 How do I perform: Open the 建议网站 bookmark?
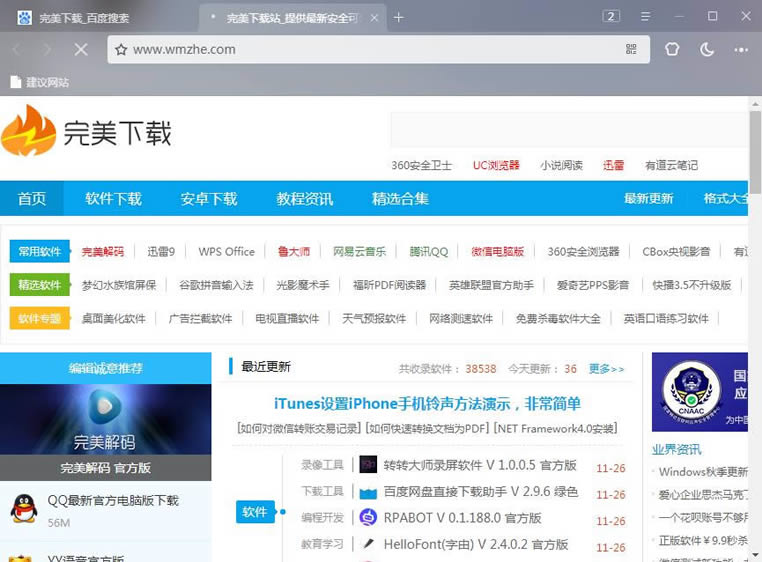coord(40,82)
